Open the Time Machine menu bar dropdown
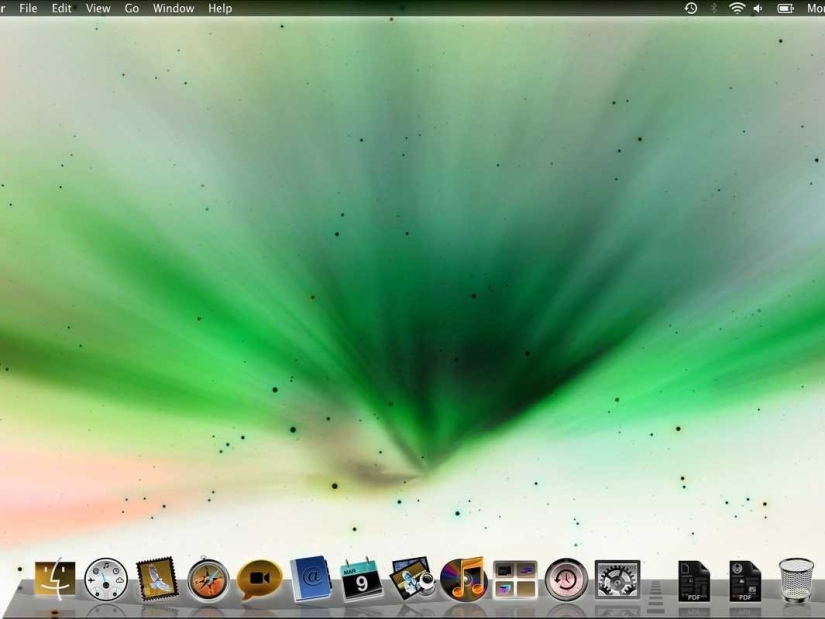The height and width of the screenshot is (619, 825). pyautogui.click(x=690, y=8)
